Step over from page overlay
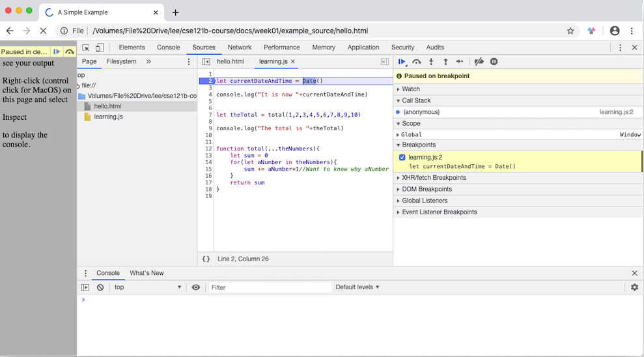Image resolution: width=644 pixels, height=357 pixels. click(70, 51)
